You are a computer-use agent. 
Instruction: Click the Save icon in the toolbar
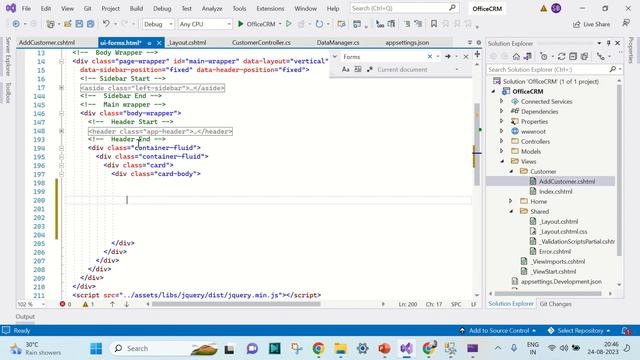(x=79, y=24)
